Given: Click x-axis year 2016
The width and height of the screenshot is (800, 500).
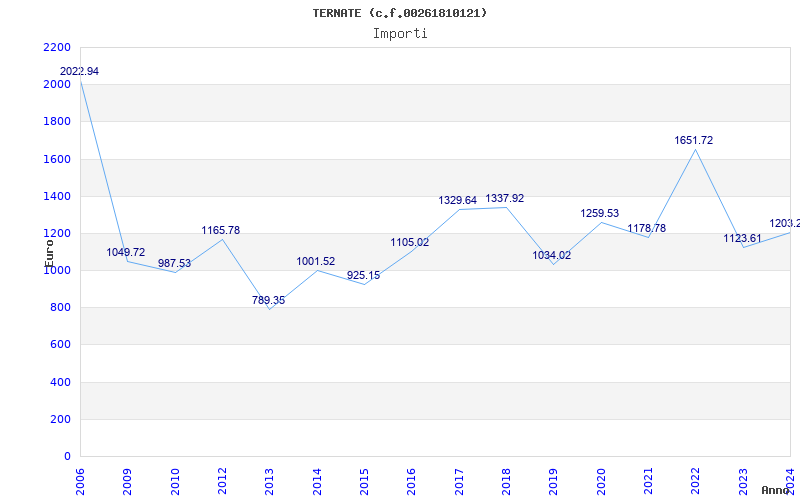Looking at the screenshot, I should click(412, 482).
